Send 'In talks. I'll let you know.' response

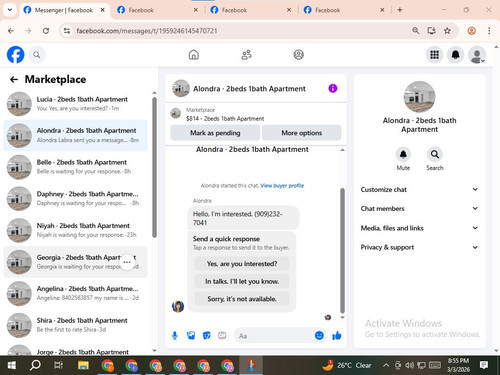pyautogui.click(x=242, y=281)
